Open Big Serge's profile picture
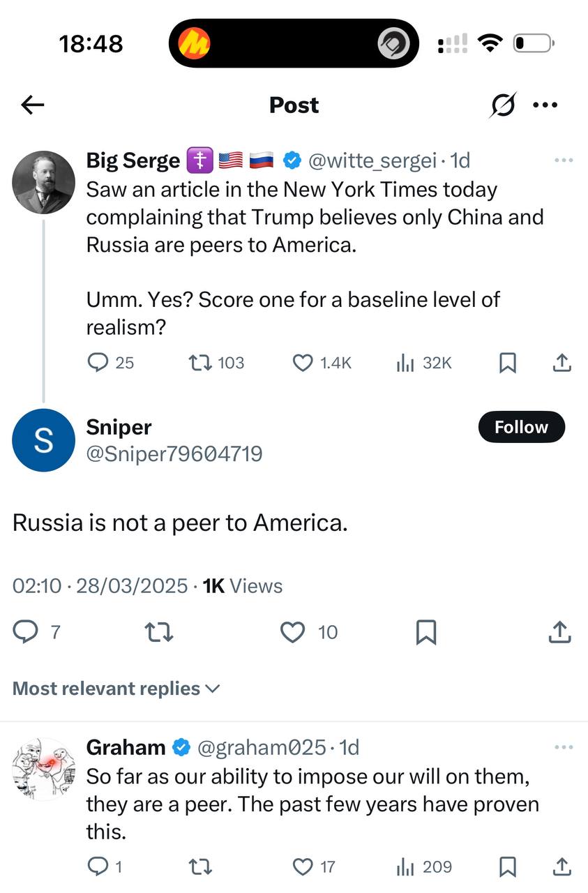The image size is (588, 893). coord(43,182)
